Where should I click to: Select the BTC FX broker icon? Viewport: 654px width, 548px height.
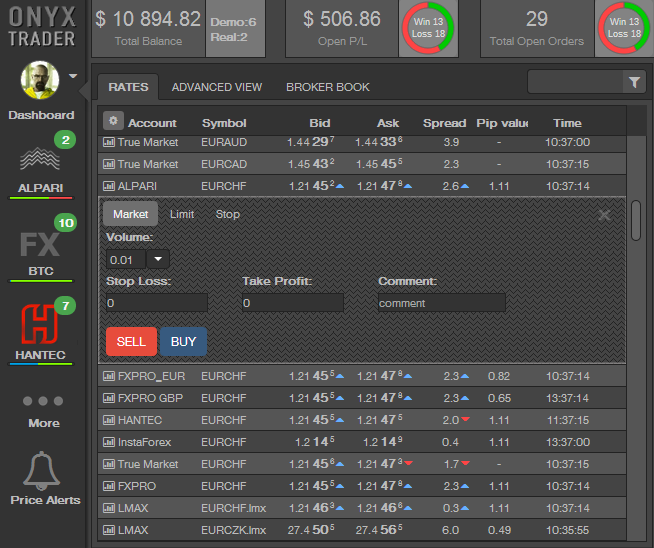(x=40, y=245)
